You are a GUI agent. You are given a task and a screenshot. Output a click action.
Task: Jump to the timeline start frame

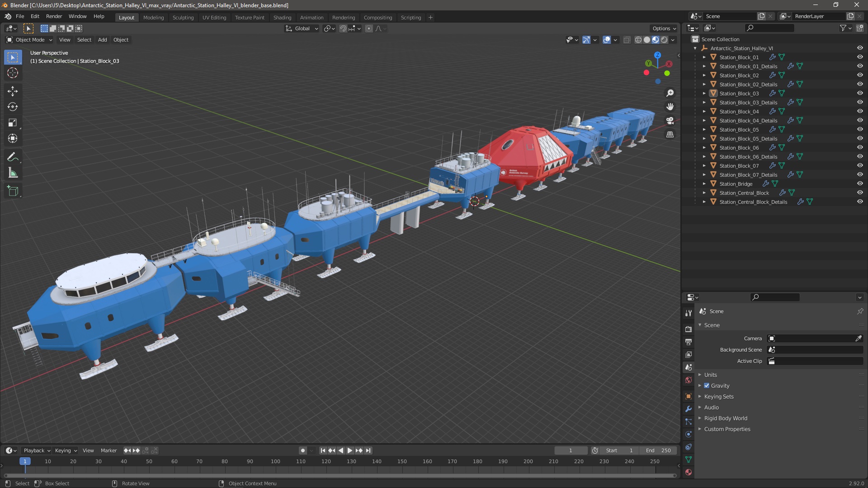[x=323, y=450]
